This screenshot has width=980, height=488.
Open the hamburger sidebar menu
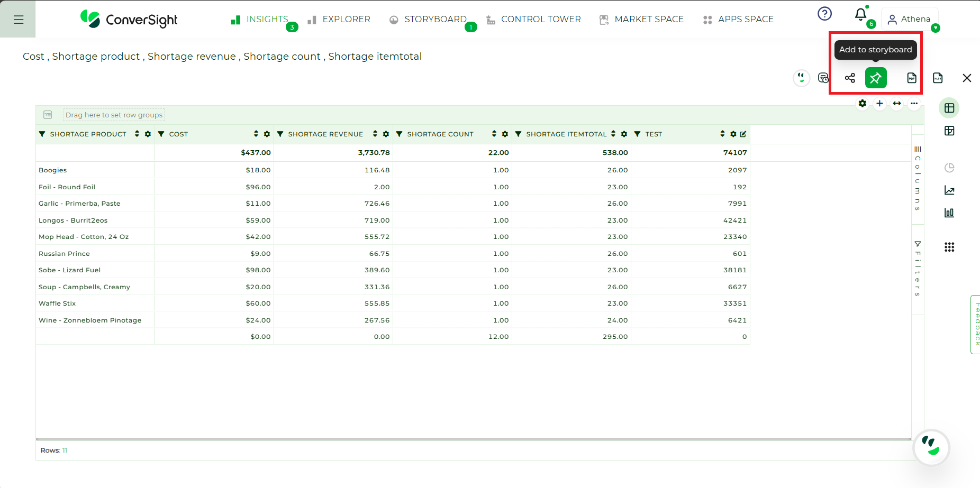click(x=18, y=20)
